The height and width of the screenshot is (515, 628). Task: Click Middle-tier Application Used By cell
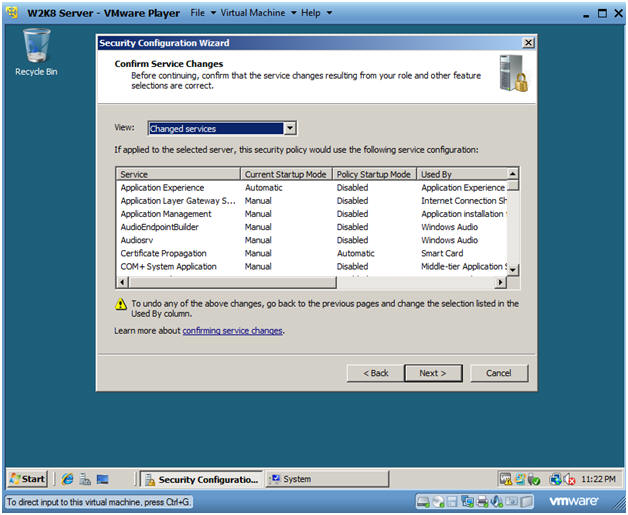464,266
